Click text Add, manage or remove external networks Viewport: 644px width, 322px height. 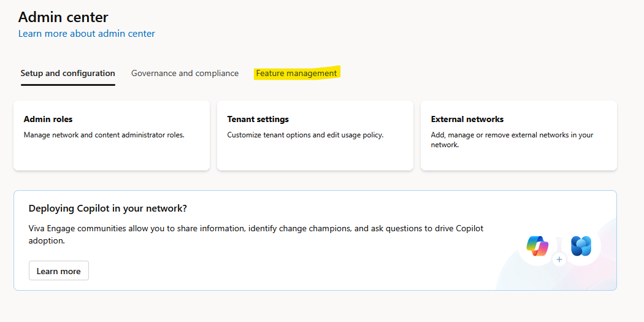coord(512,140)
